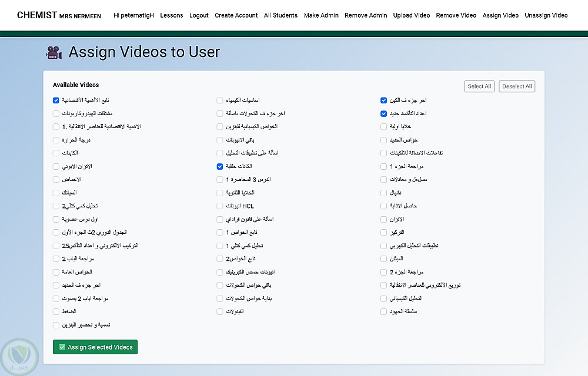Tick the السبائك video checkbox
Viewport: 588px width, 376px height.
(x=56, y=193)
